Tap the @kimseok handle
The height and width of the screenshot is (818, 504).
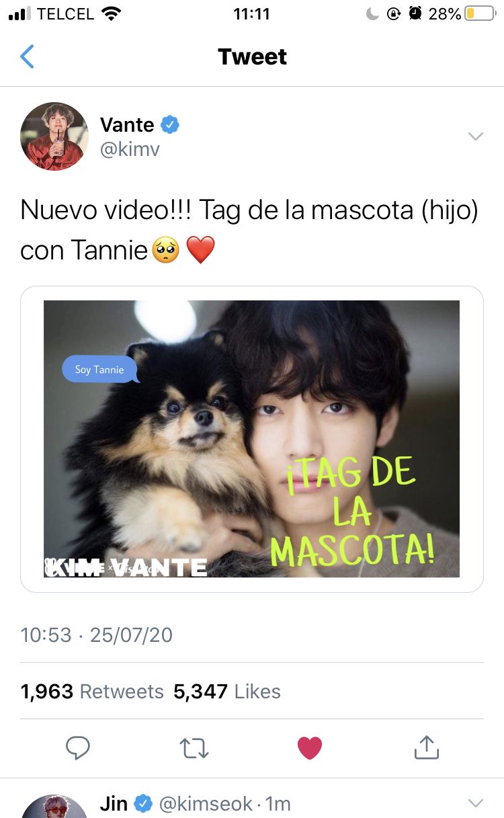tap(206, 803)
